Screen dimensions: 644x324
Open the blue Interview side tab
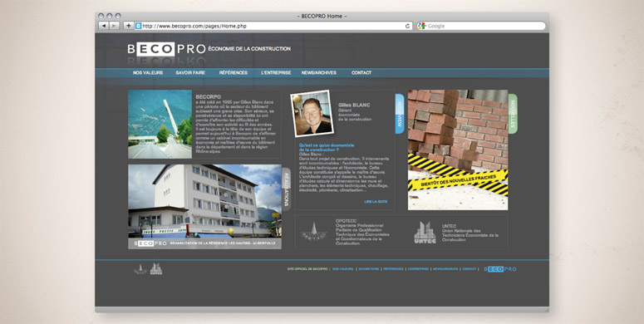[x=400, y=114]
